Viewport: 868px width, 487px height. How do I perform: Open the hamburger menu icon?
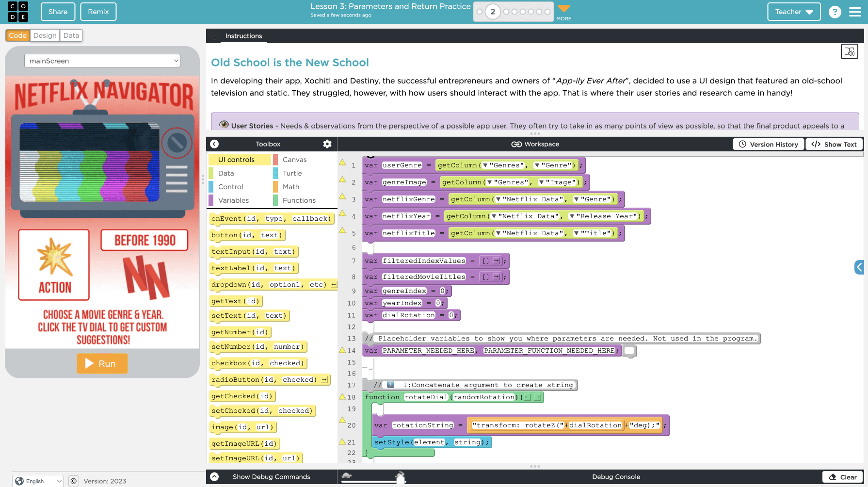[x=855, y=12]
